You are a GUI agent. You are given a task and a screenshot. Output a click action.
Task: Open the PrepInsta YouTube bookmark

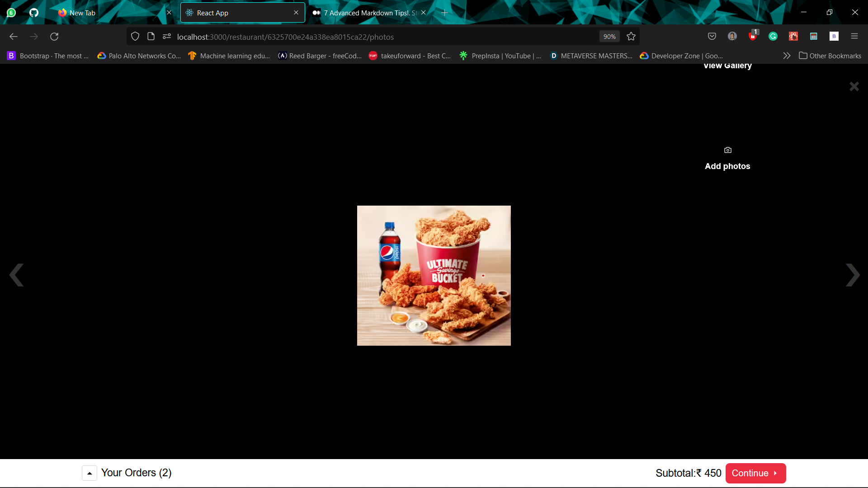[500, 56]
